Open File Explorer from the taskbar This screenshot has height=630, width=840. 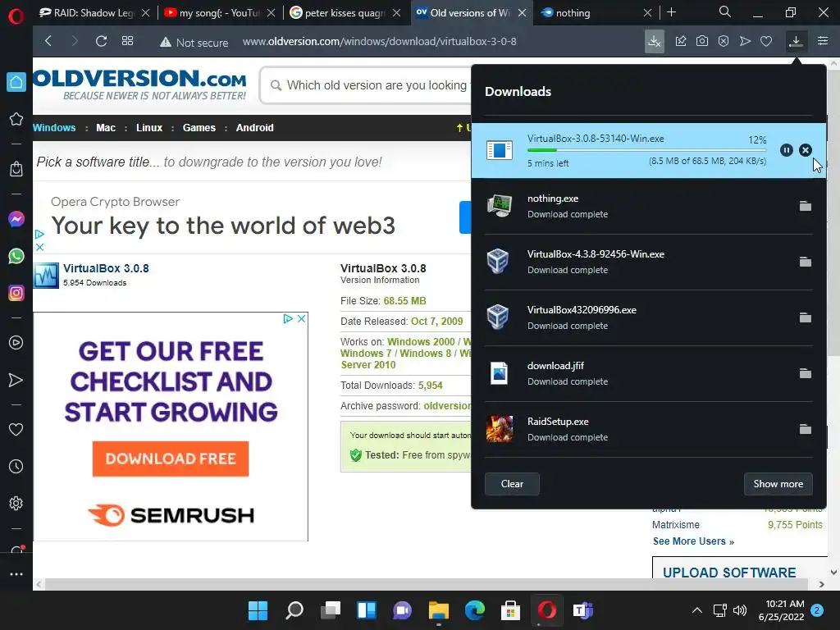(x=438, y=610)
